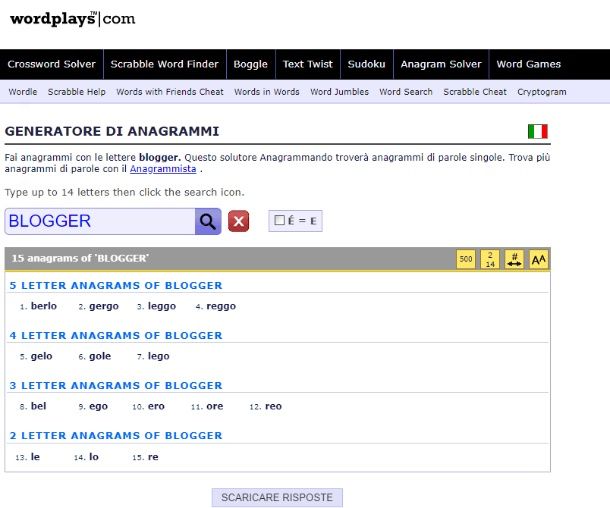Open the wordplays.com logo
Screen dimensions: 610x508
(72, 19)
